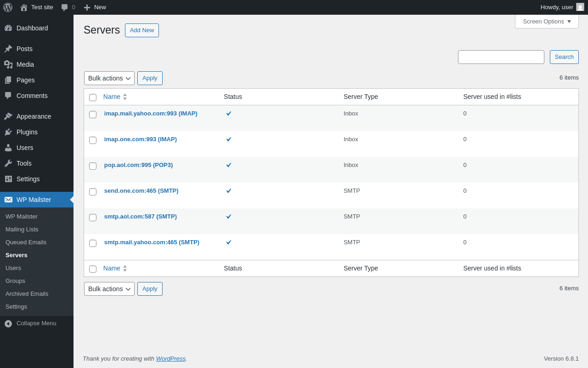Viewport: 588px width, 368px height.
Task: Open Mailing Lists in WP Mailster submenu
Action: (x=22, y=229)
